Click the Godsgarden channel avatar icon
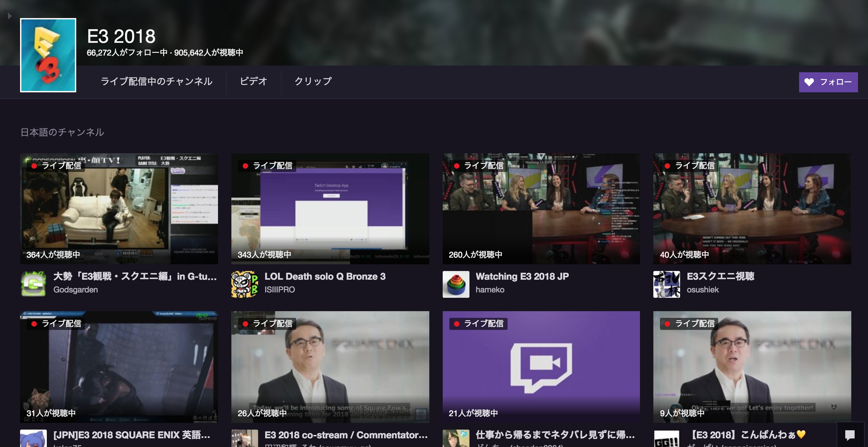 [33, 284]
